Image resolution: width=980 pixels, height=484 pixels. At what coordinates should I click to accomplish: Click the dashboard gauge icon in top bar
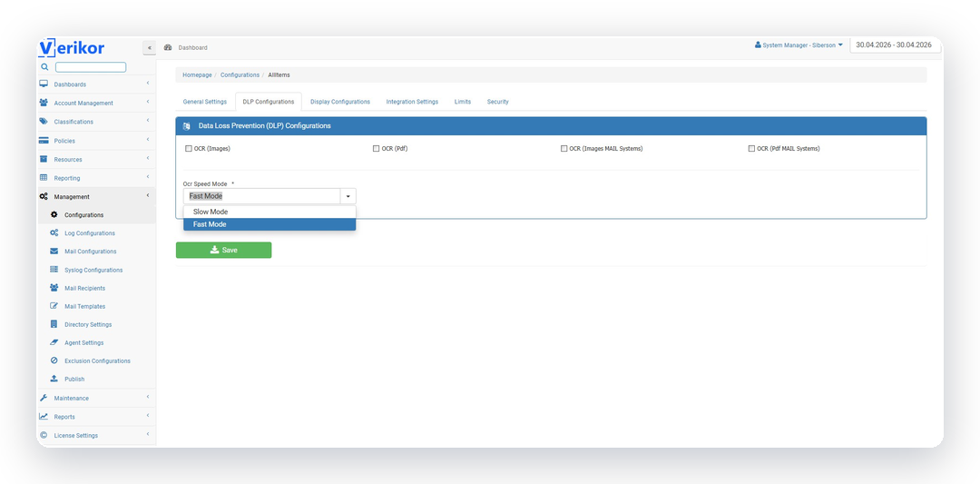click(x=168, y=47)
